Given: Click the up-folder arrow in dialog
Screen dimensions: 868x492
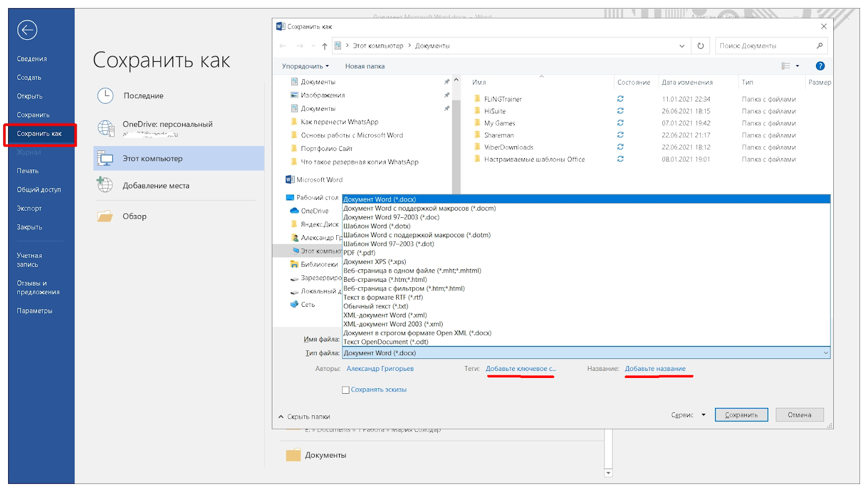Looking at the screenshot, I should point(324,46).
